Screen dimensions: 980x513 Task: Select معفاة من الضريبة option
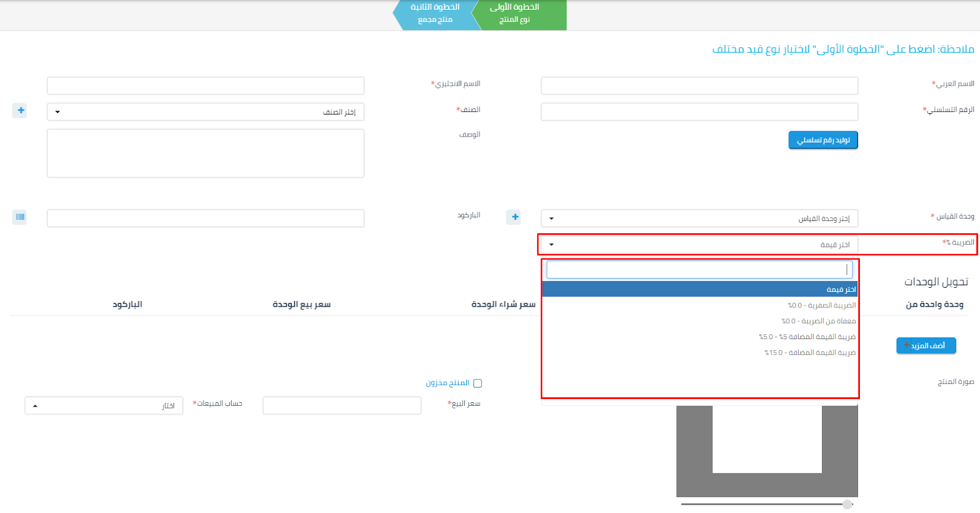point(818,321)
